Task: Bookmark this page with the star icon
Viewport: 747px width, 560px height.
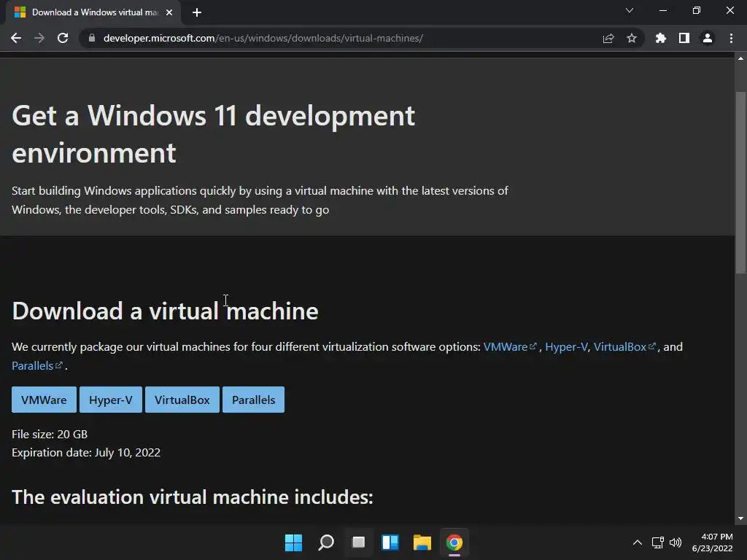Action: point(632,38)
